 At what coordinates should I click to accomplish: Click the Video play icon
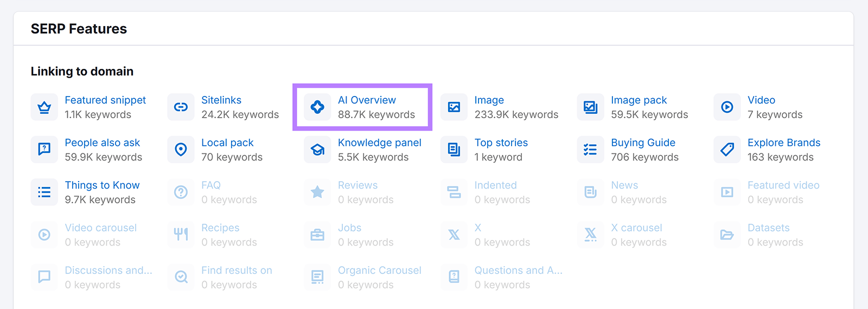[x=727, y=107]
